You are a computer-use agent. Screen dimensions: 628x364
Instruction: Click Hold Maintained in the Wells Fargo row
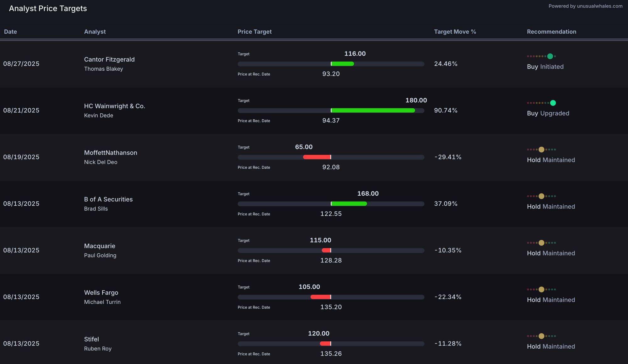tap(551, 300)
